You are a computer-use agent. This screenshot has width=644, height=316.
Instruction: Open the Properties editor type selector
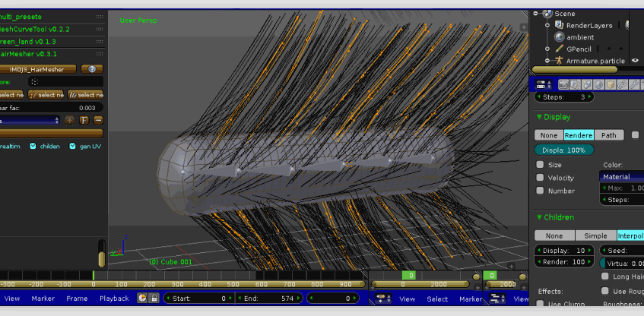[544, 85]
